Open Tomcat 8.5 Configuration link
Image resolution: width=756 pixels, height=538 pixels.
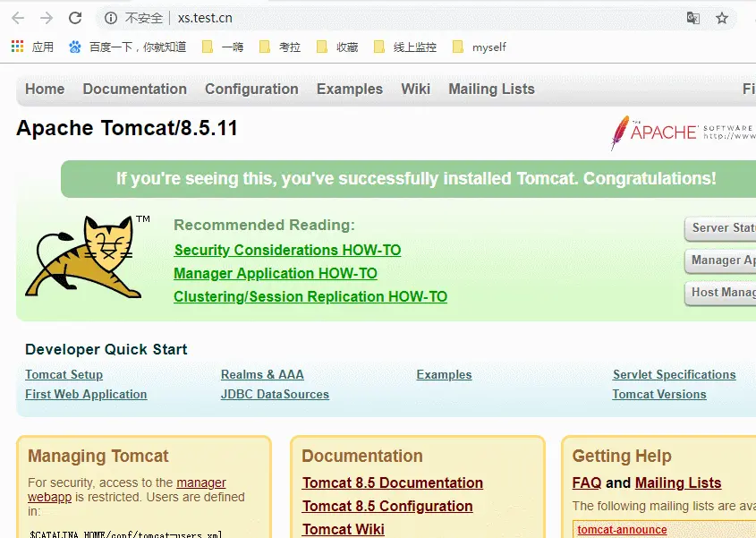[x=387, y=506]
